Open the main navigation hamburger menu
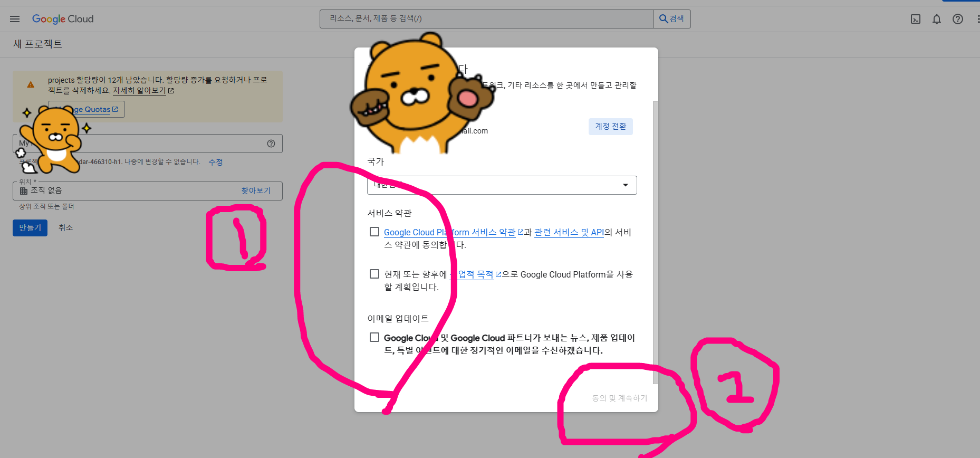 [15, 19]
